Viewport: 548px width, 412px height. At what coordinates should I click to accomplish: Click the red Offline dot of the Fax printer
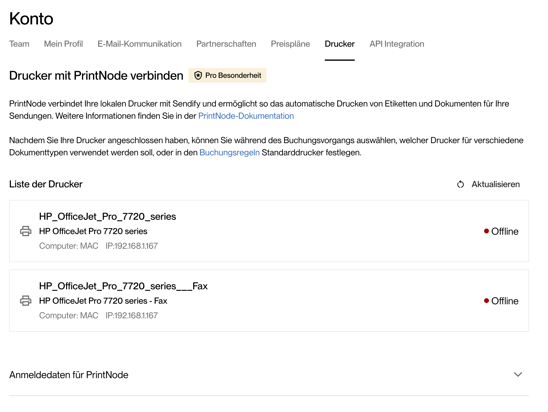(486, 301)
